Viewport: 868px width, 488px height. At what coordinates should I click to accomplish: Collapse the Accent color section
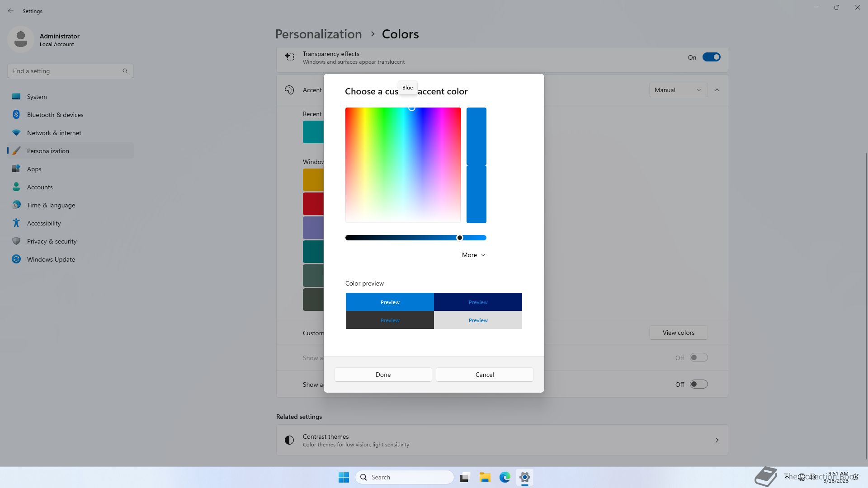tap(717, 90)
